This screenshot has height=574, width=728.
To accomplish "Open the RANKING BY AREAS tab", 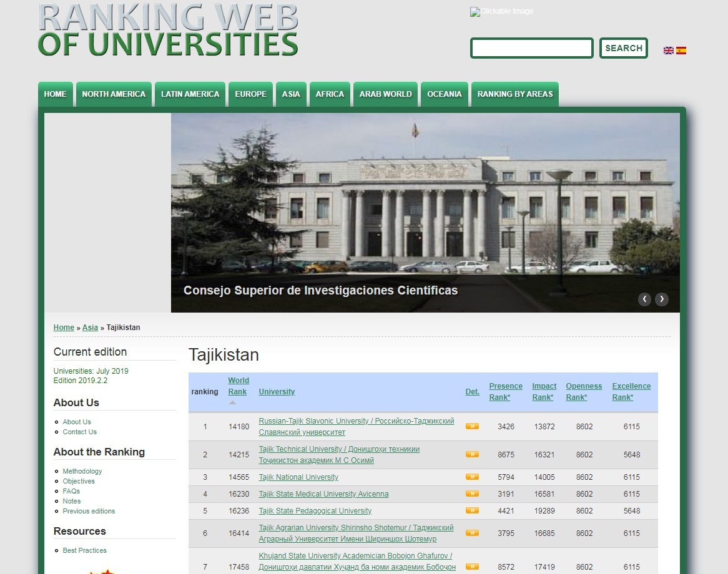I will (515, 94).
